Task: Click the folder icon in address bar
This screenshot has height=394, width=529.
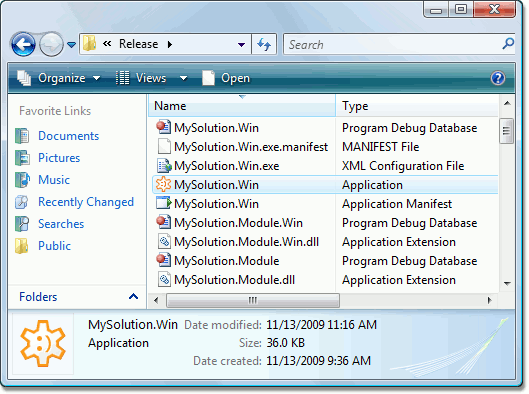Action: (x=90, y=44)
